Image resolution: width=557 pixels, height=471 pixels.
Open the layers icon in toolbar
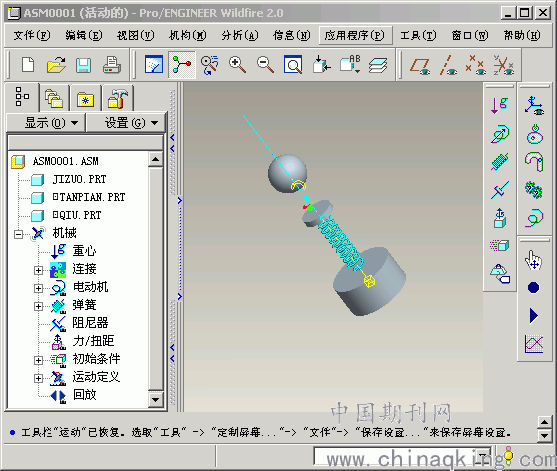[x=378, y=65]
